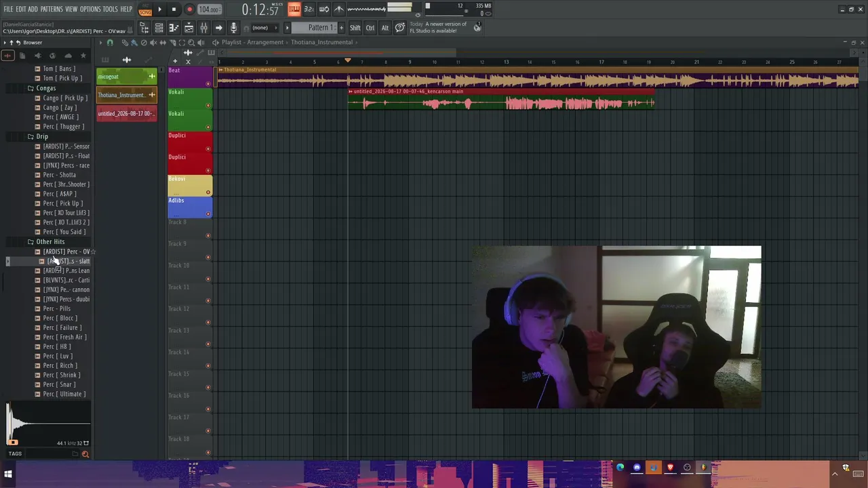Image resolution: width=868 pixels, height=488 pixels.
Task: Click the add pattern plus button
Action: tap(341, 28)
